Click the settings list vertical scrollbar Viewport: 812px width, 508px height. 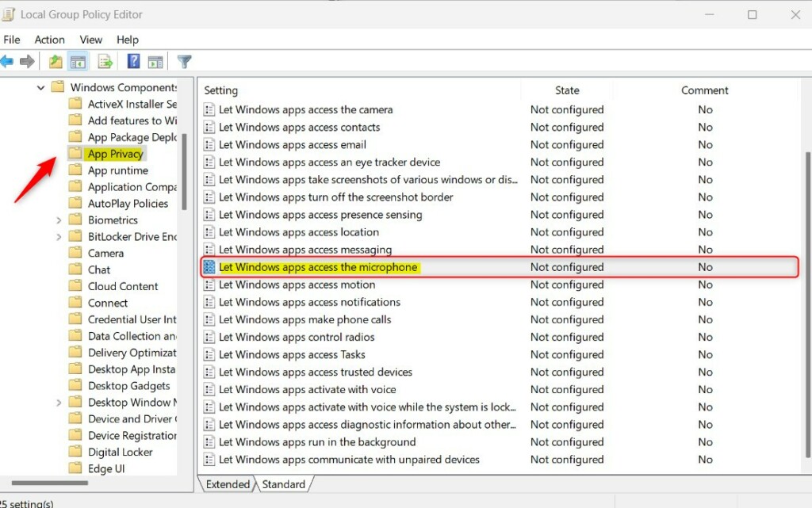[807, 305]
